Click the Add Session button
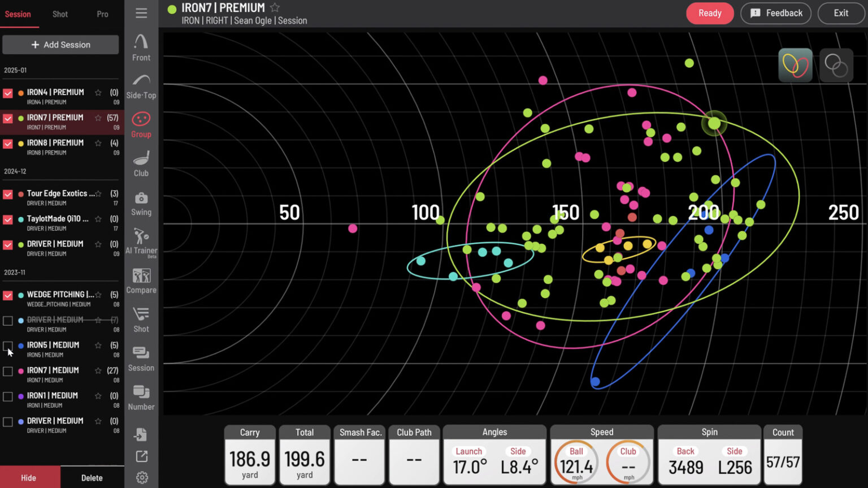Image resolution: width=868 pixels, height=488 pixels. coord(60,45)
